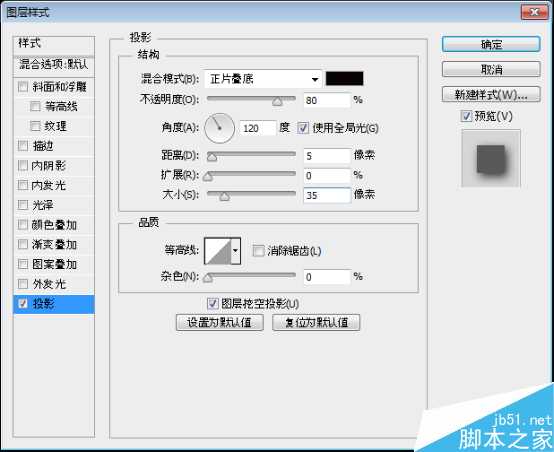Click the 大小 field showing 35
554x452 pixels.
coord(327,195)
